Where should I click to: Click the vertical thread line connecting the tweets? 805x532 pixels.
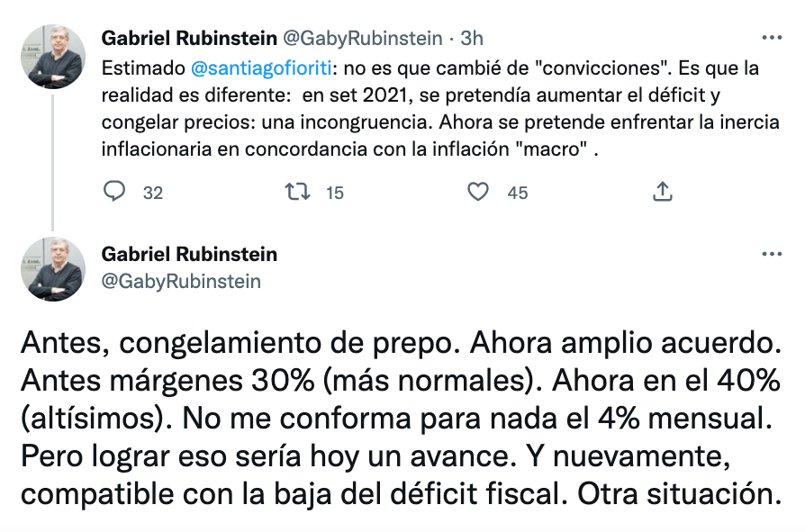pyautogui.click(x=52, y=162)
